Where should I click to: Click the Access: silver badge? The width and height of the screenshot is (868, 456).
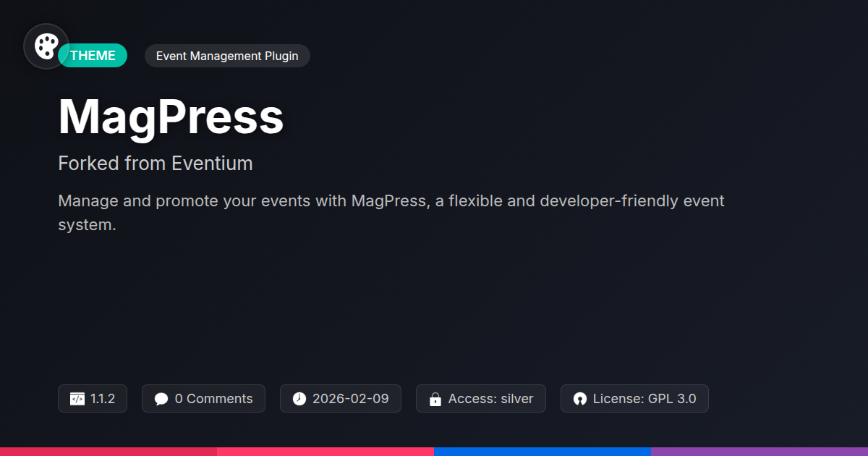481,399
